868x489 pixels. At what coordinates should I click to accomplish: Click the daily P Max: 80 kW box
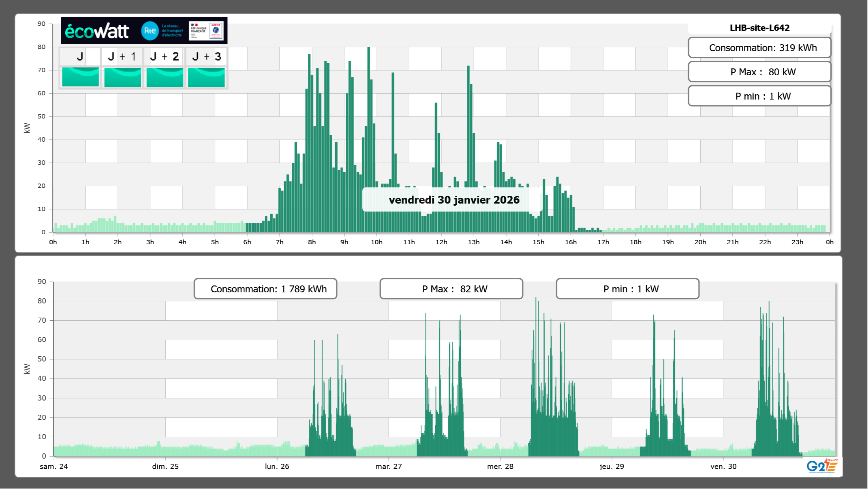pyautogui.click(x=759, y=72)
